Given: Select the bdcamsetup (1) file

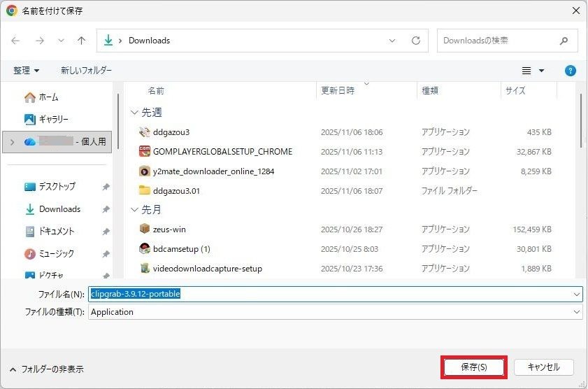Looking at the screenshot, I should (181, 249).
